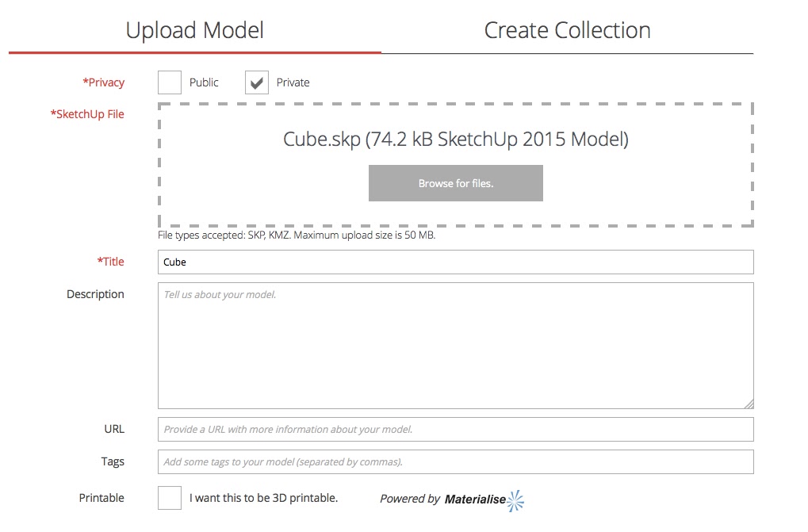808x532 pixels.
Task: Click the Privacy field label
Action: [x=104, y=82]
